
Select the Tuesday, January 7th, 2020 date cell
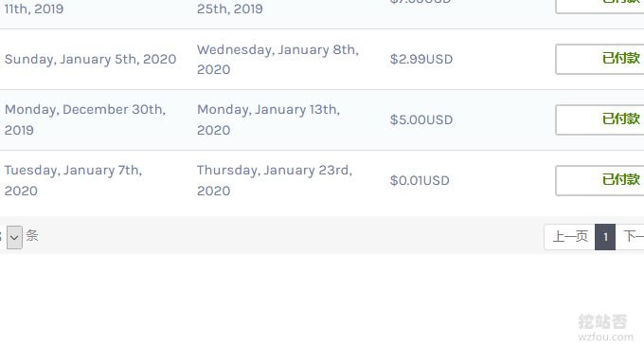73,180
